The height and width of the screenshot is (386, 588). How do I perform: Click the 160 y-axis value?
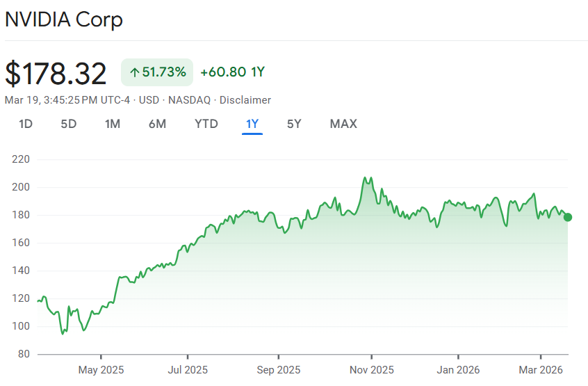(21, 243)
